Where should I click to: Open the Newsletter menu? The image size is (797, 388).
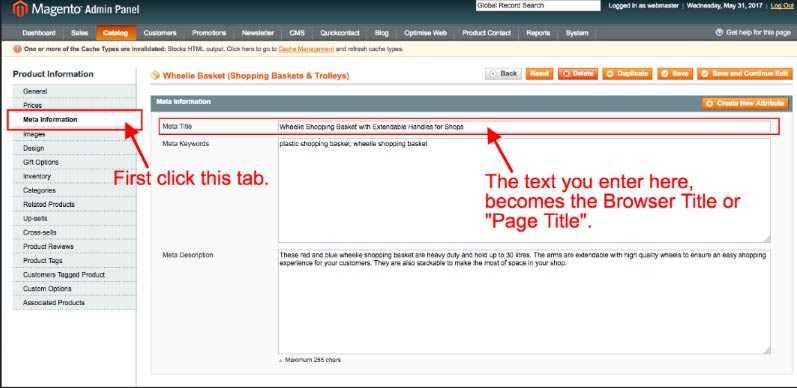[x=258, y=33]
